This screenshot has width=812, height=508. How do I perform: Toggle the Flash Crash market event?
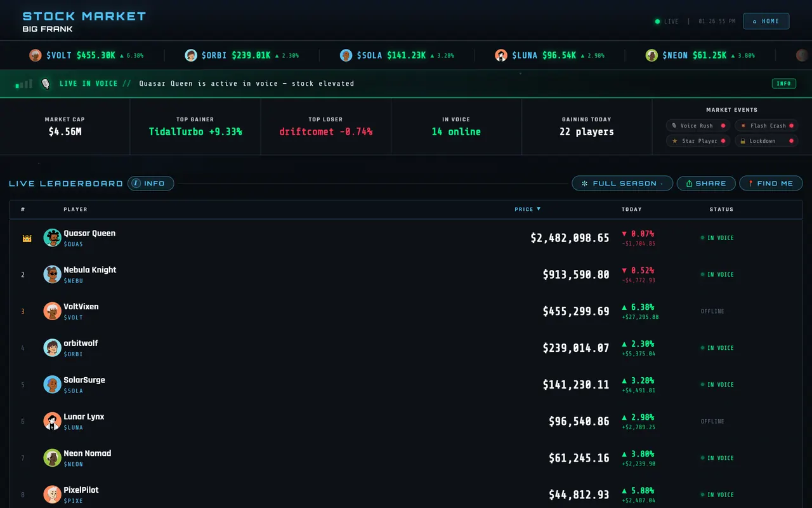[766, 126]
